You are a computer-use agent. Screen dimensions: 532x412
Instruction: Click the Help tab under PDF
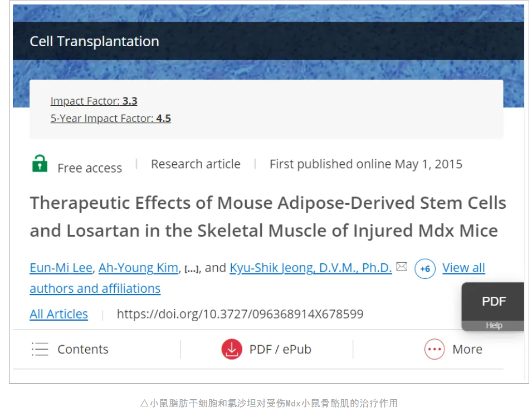[494, 326]
